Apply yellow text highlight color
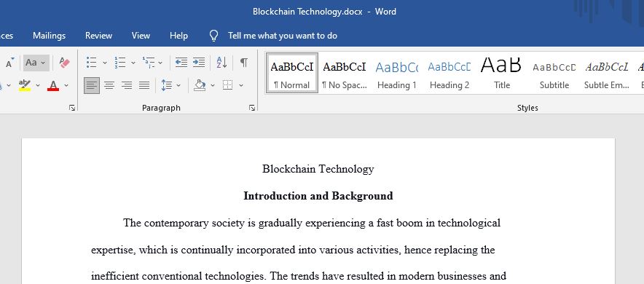644x284 pixels. pos(25,85)
